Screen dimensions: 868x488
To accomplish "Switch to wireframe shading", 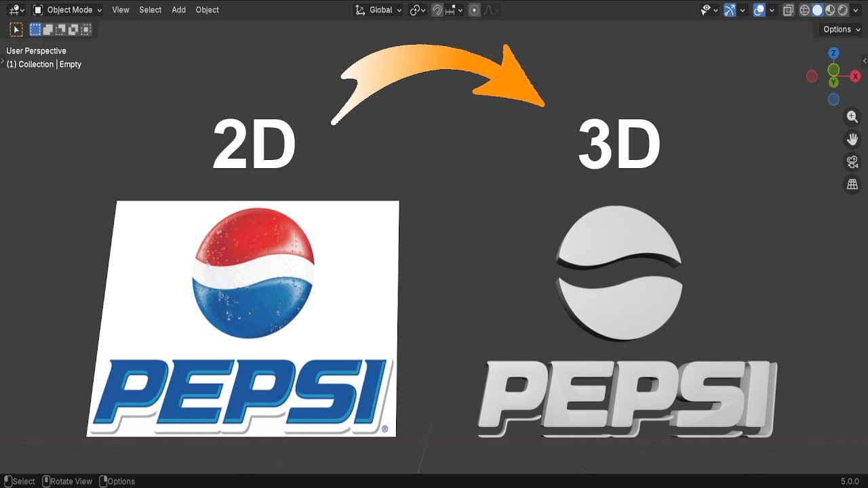I will click(x=805, y=9).
